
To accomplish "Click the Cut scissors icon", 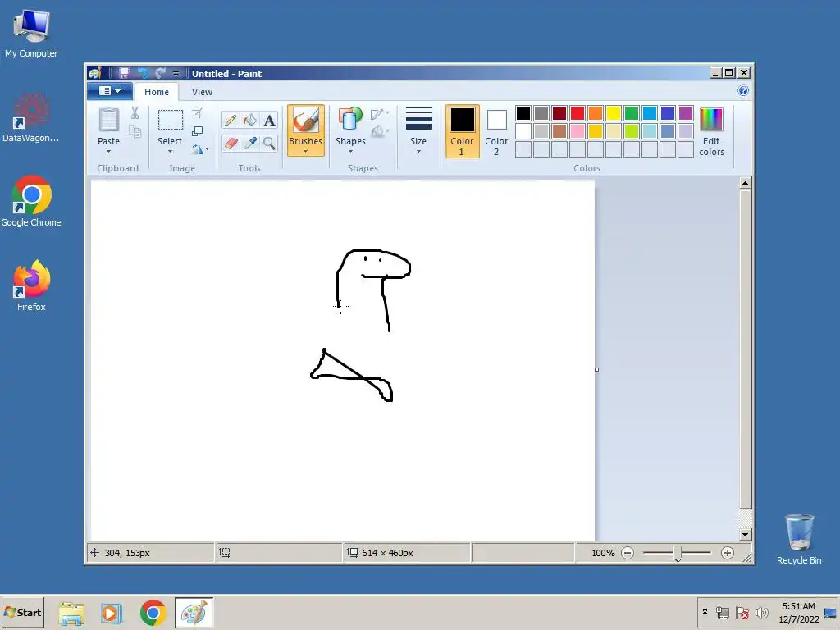I will tap(135, 112).
